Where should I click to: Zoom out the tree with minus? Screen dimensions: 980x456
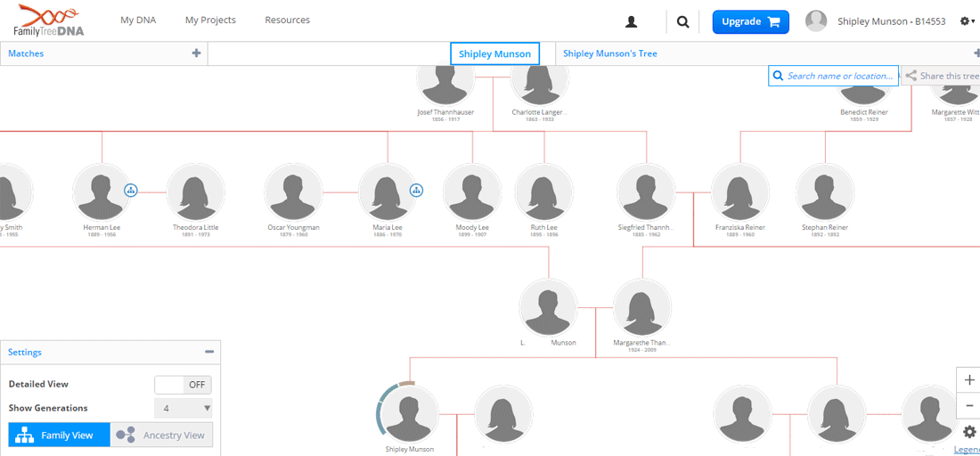coord(969,406)
